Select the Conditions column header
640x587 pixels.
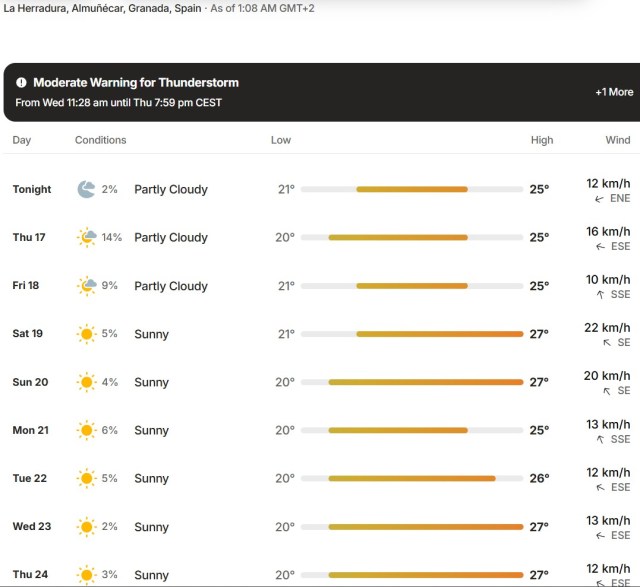(x=100, y=140)
